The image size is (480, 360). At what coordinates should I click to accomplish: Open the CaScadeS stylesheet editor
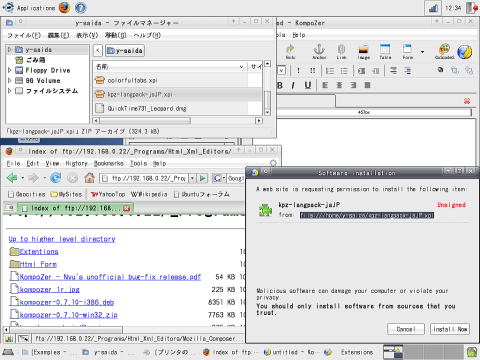pyautogui.click(x=444, y=52)
